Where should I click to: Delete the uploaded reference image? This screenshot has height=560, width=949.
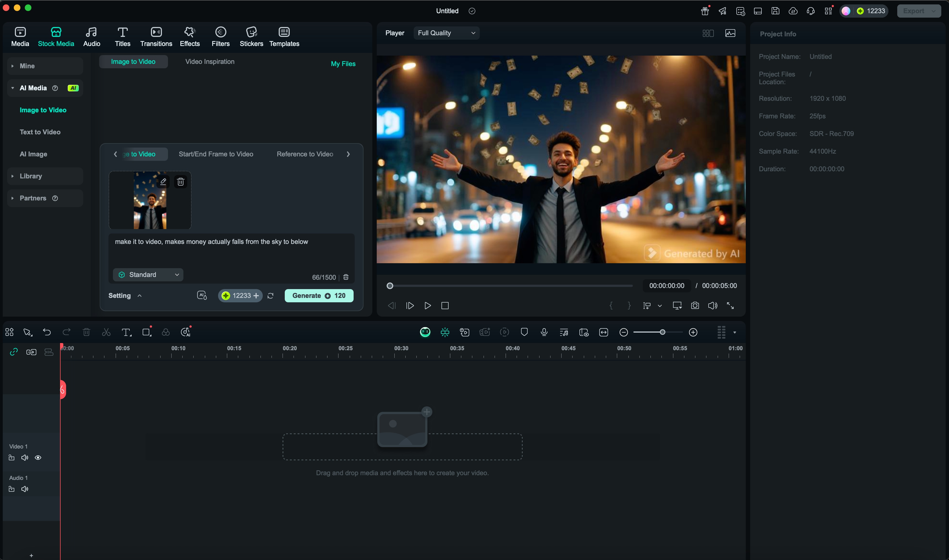(x=181, y=182)
